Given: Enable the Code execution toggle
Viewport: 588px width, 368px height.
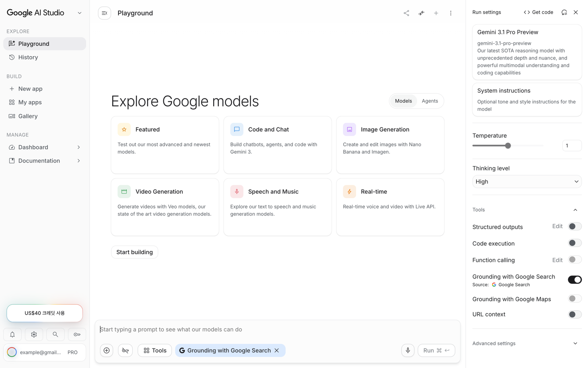Looking at the screenshot, I should click(x=575, y=243).
